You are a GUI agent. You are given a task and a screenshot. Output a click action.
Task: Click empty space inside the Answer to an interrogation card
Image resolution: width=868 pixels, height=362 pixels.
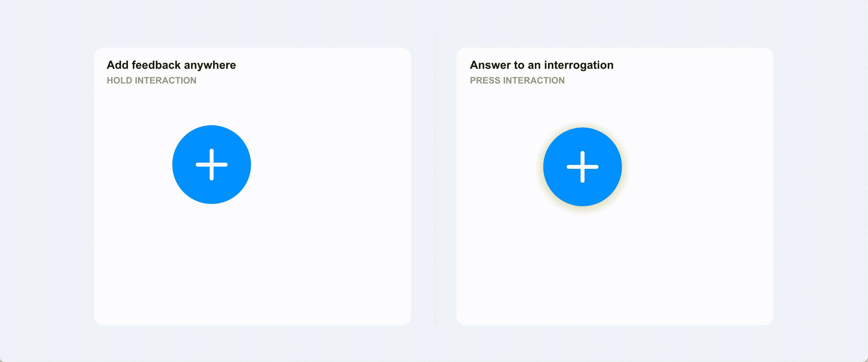coord(691,263)
